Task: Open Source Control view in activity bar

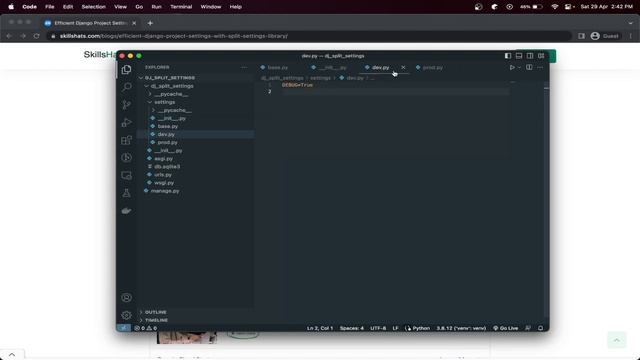Action: click(127, 104)
